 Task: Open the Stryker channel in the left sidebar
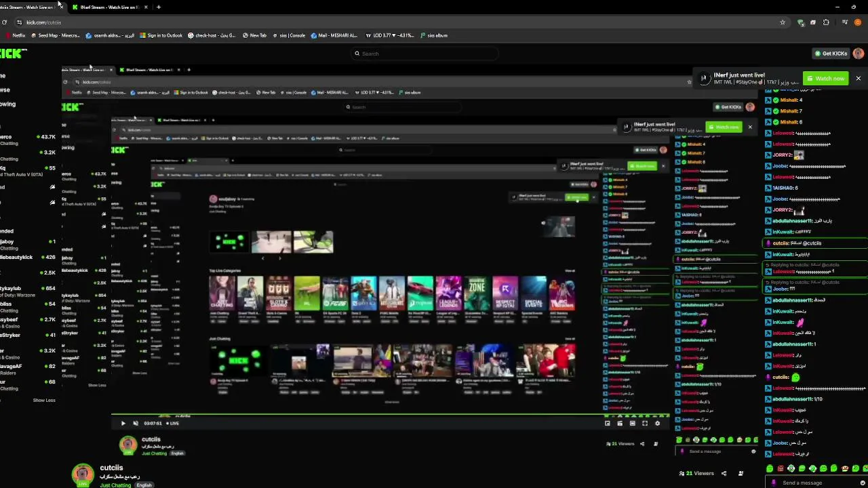tap(28, 335)
